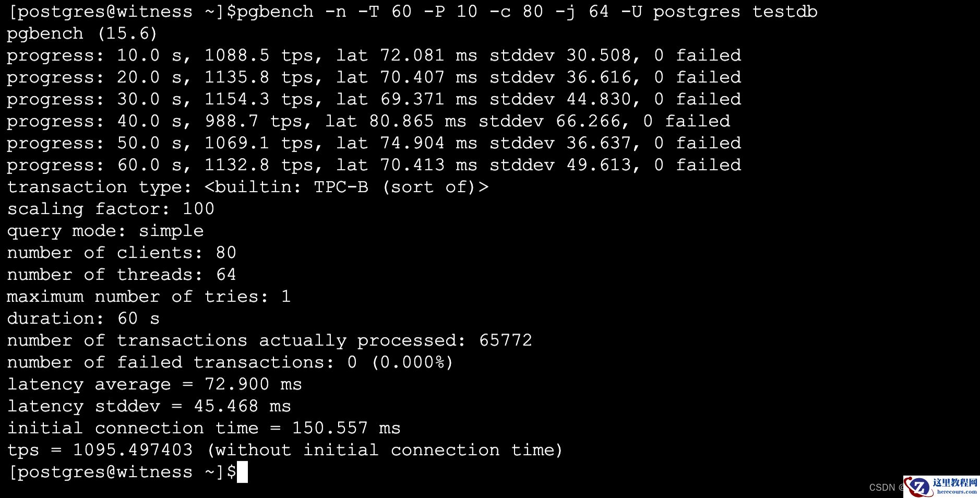
Task: Click the duration: 60 s line
Action: [83, 319]
